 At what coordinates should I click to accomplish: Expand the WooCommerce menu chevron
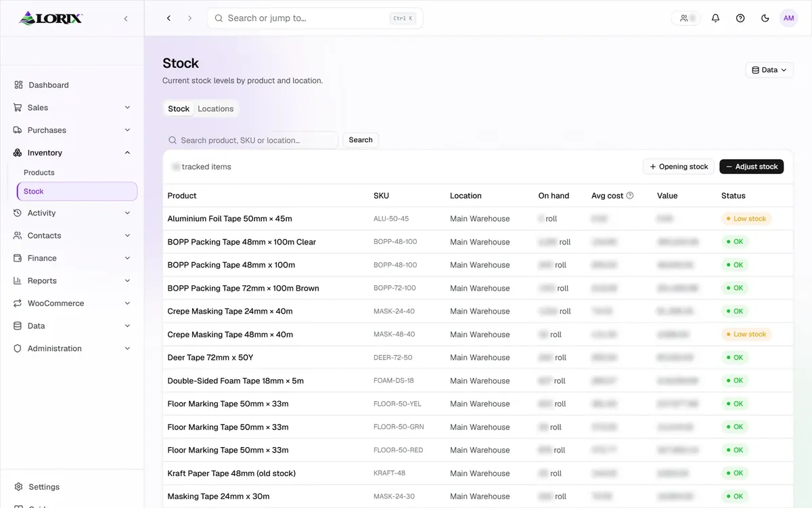pyautogui.click(x=127, y=303)
